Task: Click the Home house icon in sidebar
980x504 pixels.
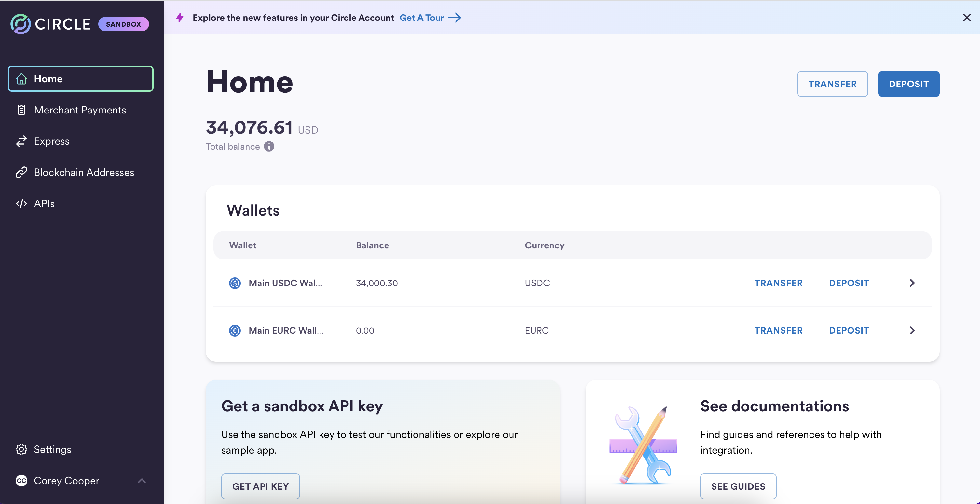Action: [x=21, y=79]
